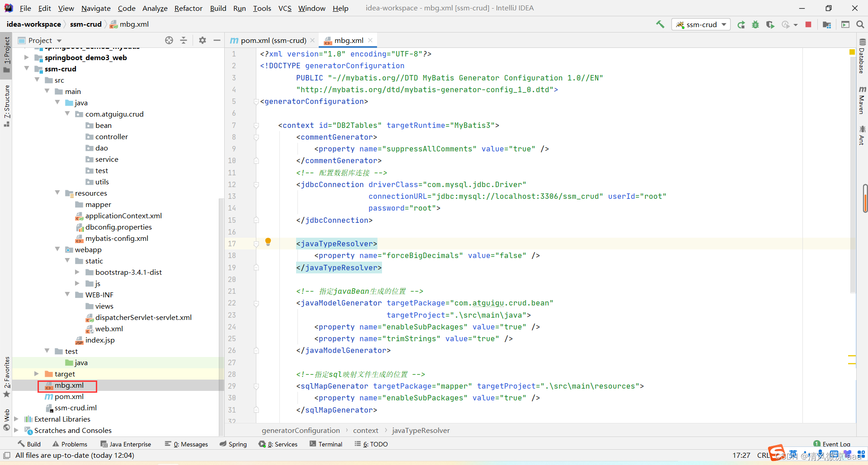Screen dimensions: 868x465
Task: Expand the springboot_demo3_web node
Action: [27, 57]
